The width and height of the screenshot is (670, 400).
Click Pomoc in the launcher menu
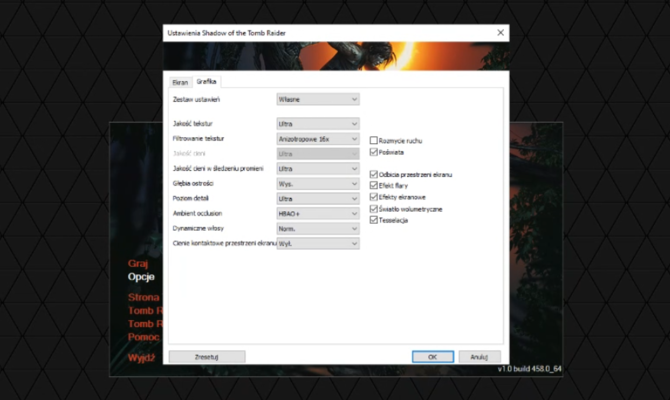point(144,337)
